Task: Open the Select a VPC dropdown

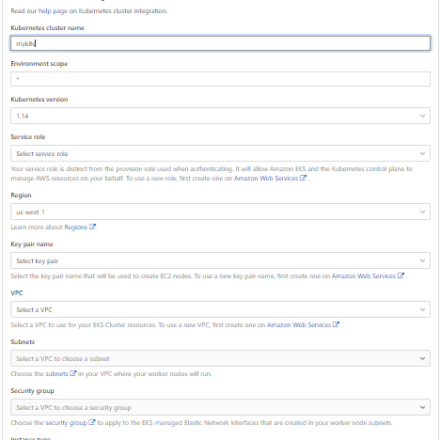Action: pyautogui.click(x=220, y=309)
